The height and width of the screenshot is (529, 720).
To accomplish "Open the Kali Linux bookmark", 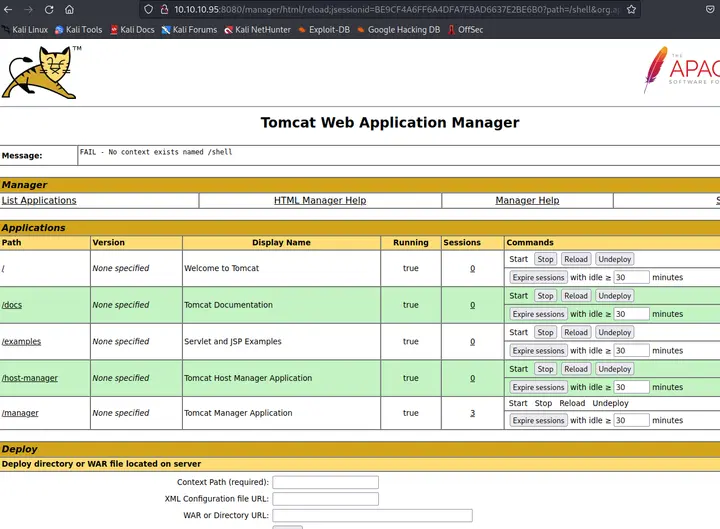I will click(25, 30).
